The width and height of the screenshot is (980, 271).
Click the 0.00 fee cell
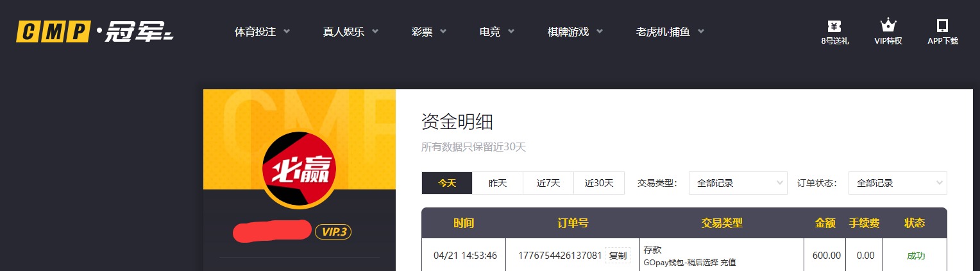click(x=865, y=256)
